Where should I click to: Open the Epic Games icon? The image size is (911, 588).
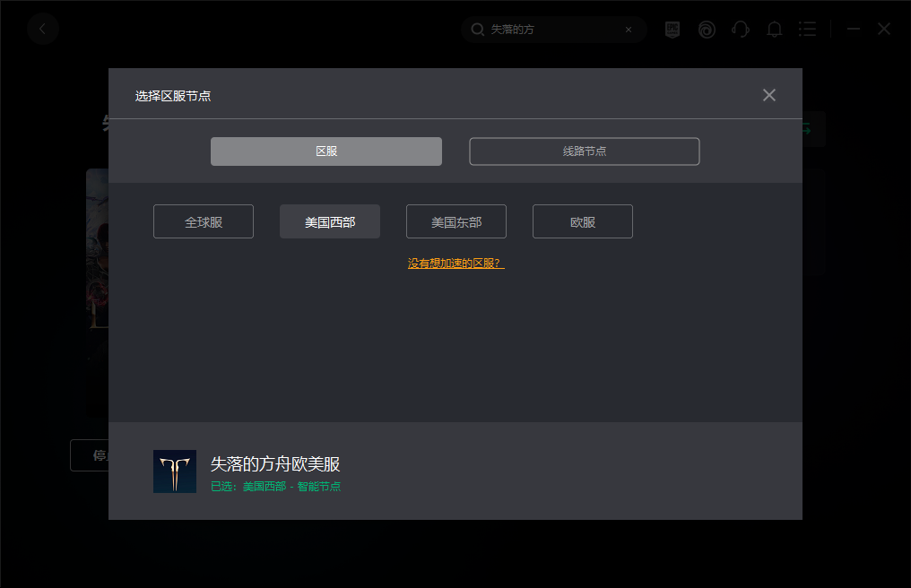tap(672, 29)
